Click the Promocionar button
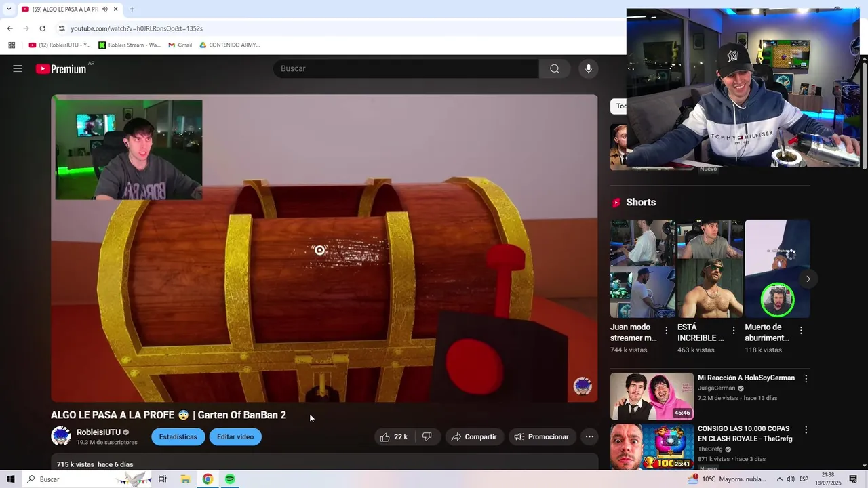The width and height of the screenshot is (868, 488). tap(542, 437)
